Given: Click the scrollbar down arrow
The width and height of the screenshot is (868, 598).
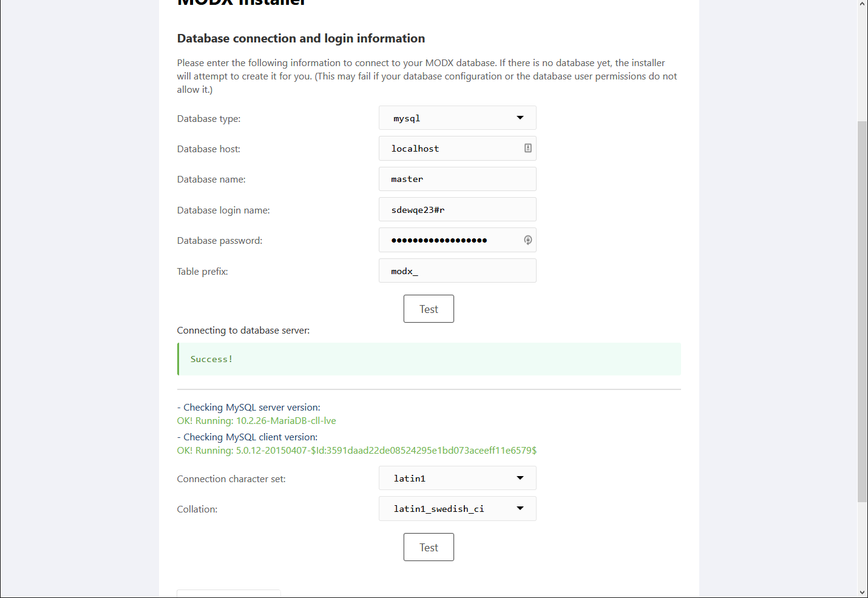Looking at the screenshot, I should point(863,593).
